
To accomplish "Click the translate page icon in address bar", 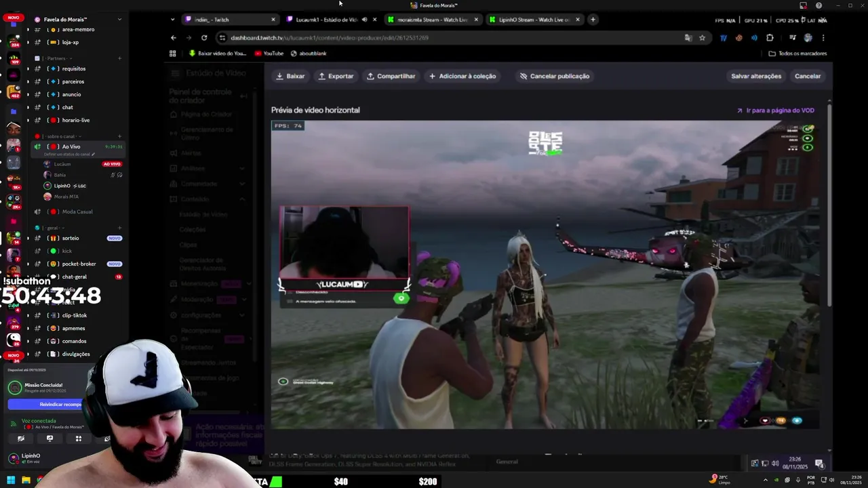I will 688,37.
